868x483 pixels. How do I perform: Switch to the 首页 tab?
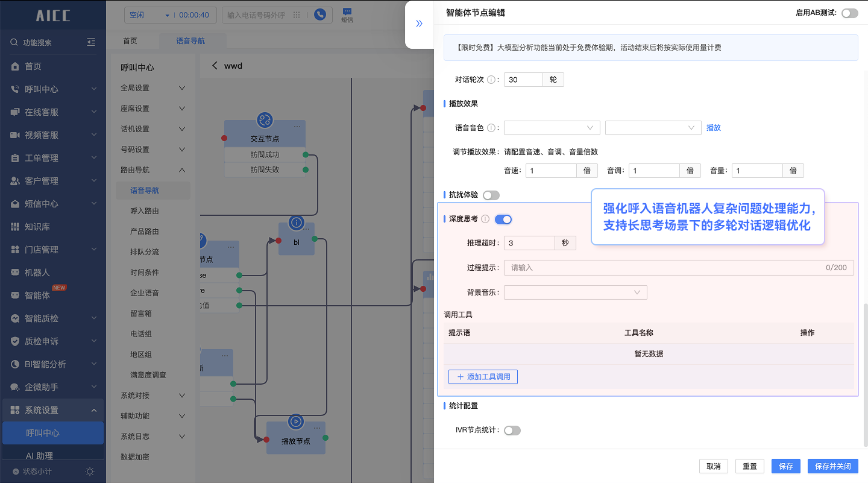130,41
